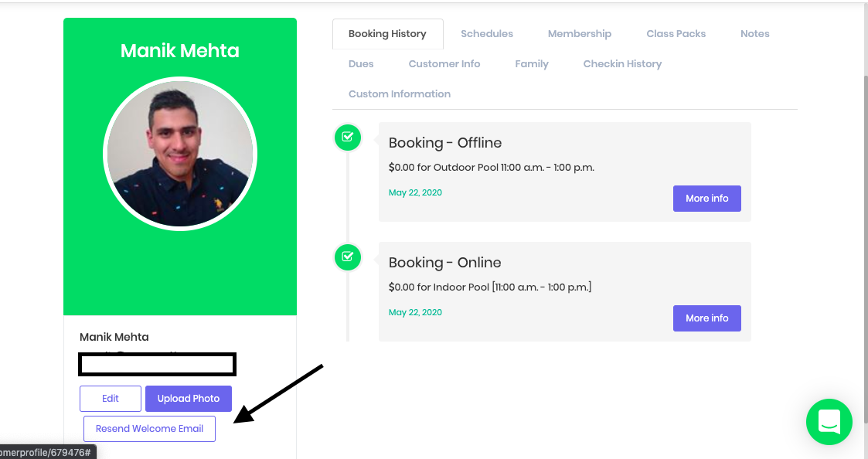The height and width of the screenshot is (459, 868).
Task: Click the Upload Photo button
Action: click(x=189, y=399)
